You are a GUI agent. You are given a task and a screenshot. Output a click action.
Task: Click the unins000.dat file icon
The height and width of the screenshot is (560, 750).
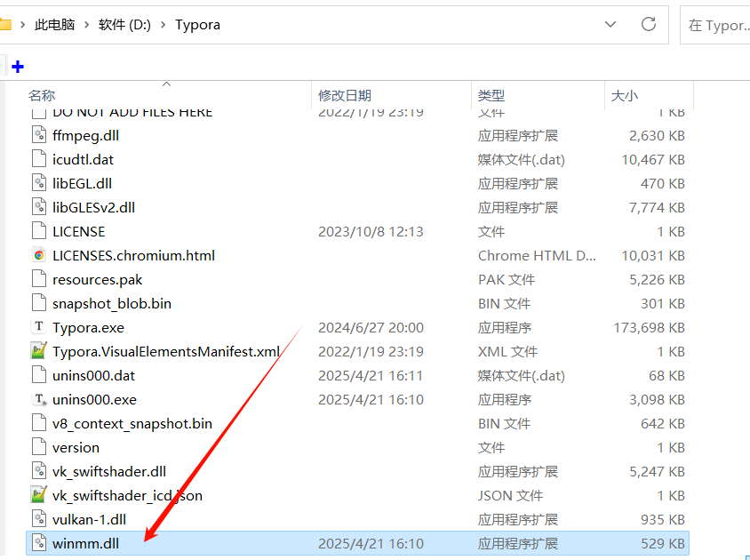[x=39, y=375]
